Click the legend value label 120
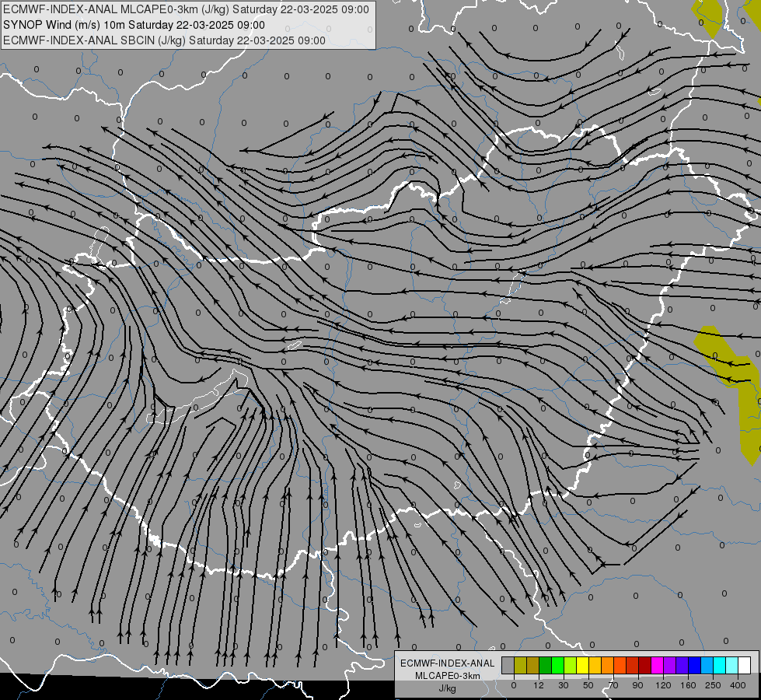 pyautogui.click(x=664, y=685)
